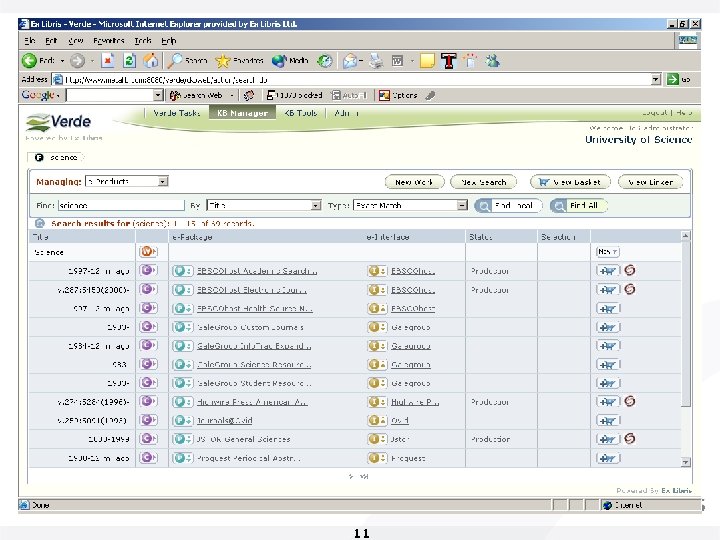Open the Favorites menu
720x540 pixels.
pos(109,40)
